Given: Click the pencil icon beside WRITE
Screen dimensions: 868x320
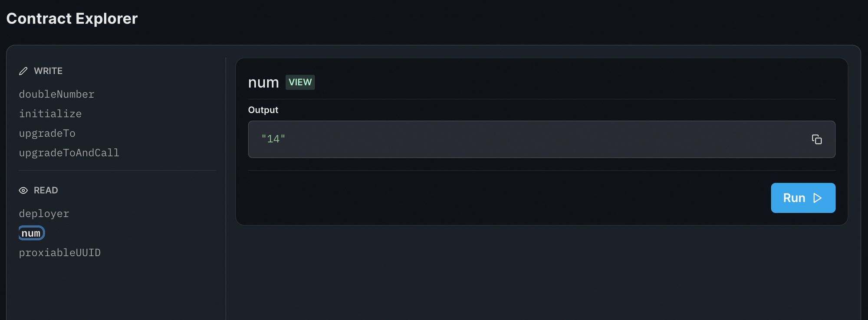Looking at the screenshot, I should pos(23,71).
